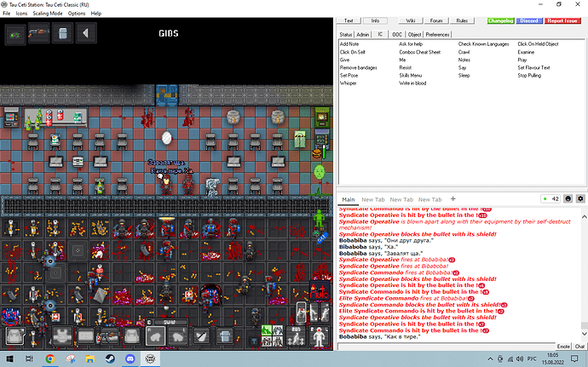Click the ping indicator showing 42
This screenshot has height=367, width=588.
click(551, 198)
